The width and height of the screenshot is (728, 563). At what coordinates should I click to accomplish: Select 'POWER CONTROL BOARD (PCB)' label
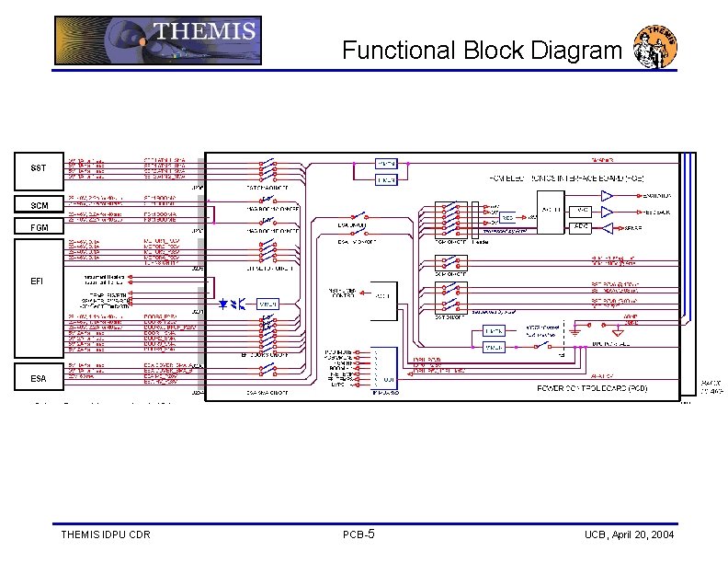592,388
